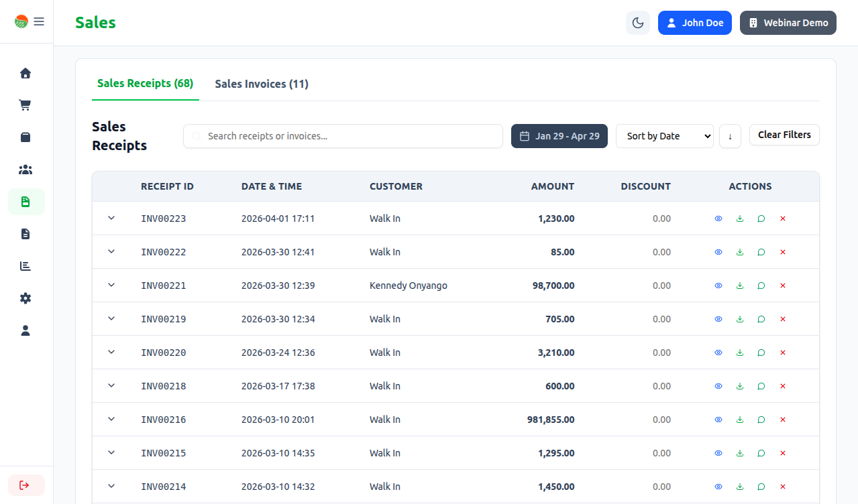
Task: Expand the row for receipt INV00223
Action: pos(111,218)
